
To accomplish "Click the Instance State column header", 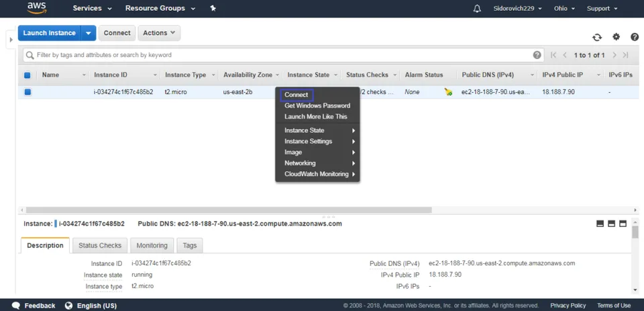I will click(x=309, y=75).
